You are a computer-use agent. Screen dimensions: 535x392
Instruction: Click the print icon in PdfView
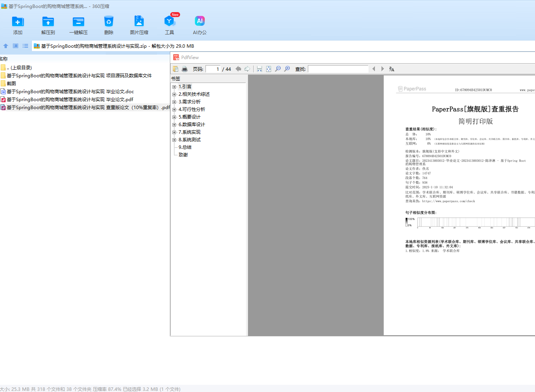185,69
